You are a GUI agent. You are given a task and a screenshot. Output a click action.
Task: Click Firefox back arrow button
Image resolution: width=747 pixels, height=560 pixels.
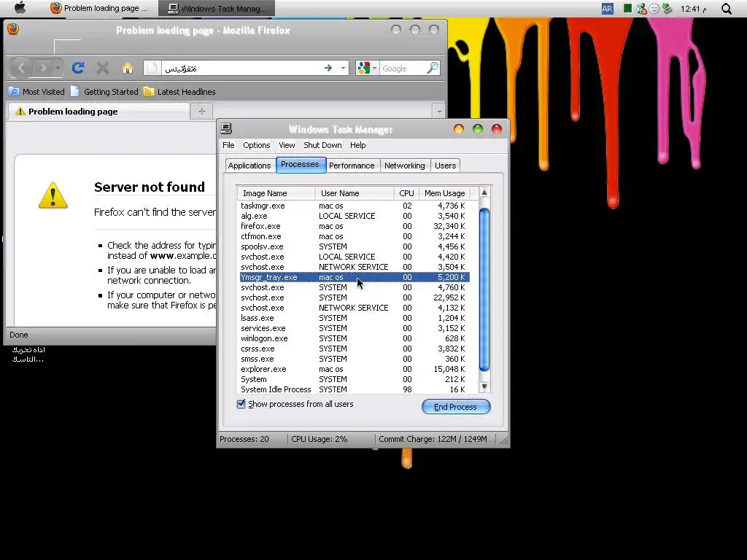[x=21, y=68]
